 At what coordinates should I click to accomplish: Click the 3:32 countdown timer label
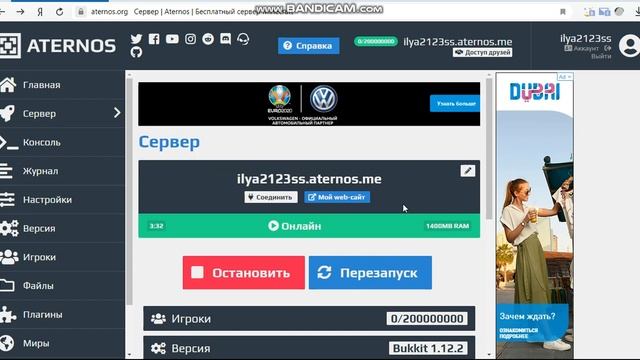point(156,226)
